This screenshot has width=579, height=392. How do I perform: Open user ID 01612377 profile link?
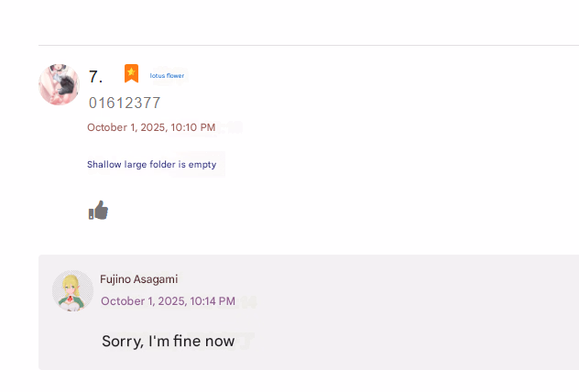(125, 103)
